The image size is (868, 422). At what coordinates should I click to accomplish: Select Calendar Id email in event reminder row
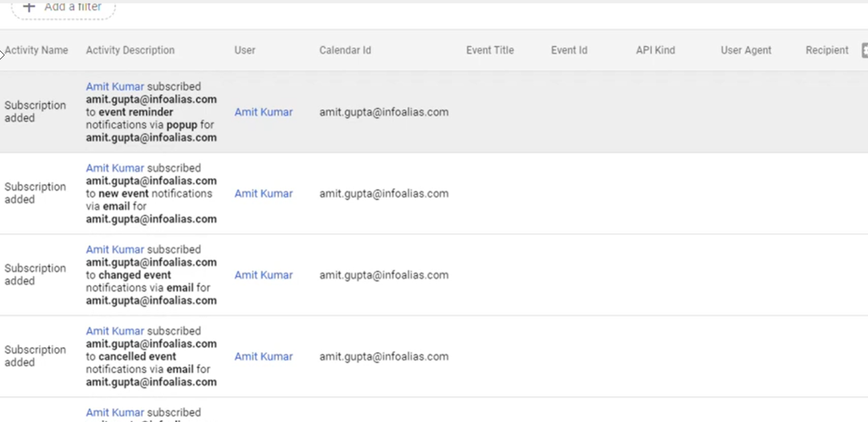tap(384, 112)
